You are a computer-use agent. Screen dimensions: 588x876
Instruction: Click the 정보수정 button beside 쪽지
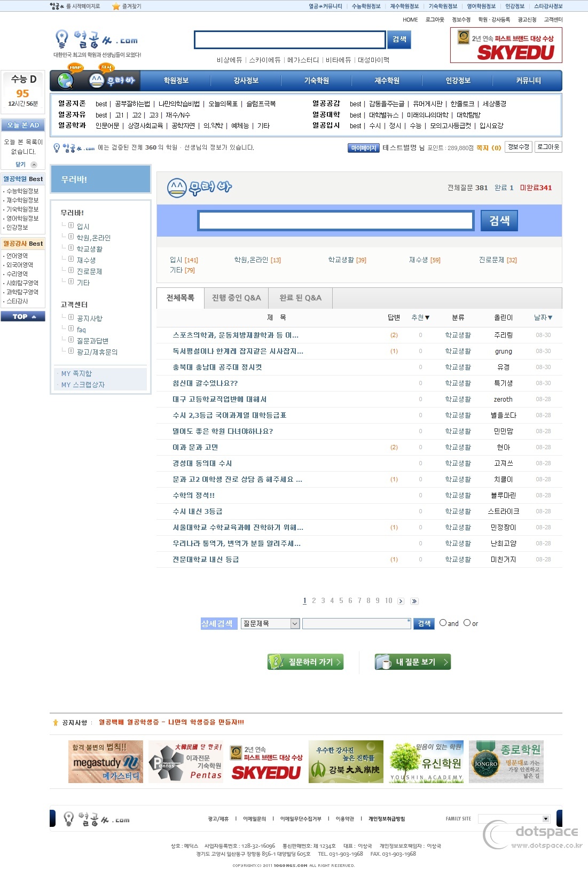click(519, 147)
